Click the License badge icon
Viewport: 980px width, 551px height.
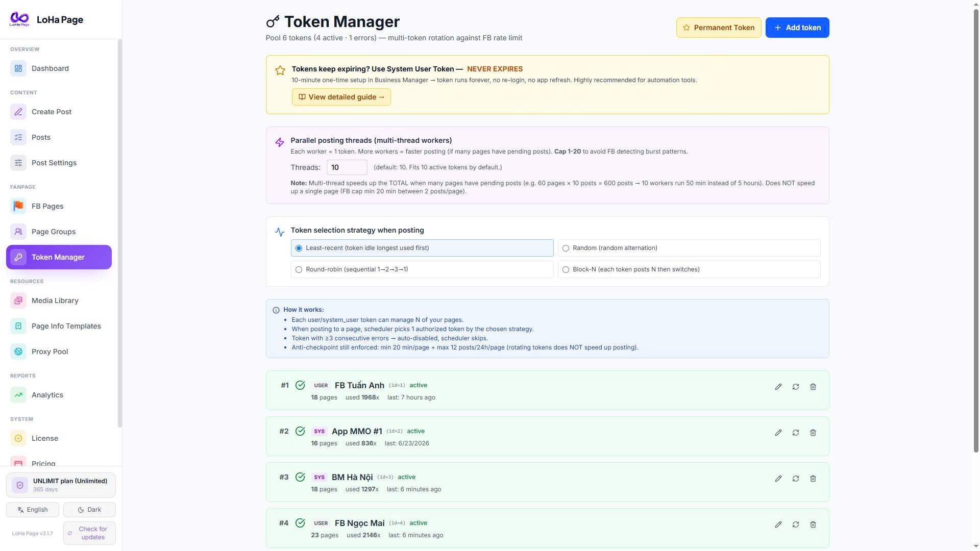[18, 438]
